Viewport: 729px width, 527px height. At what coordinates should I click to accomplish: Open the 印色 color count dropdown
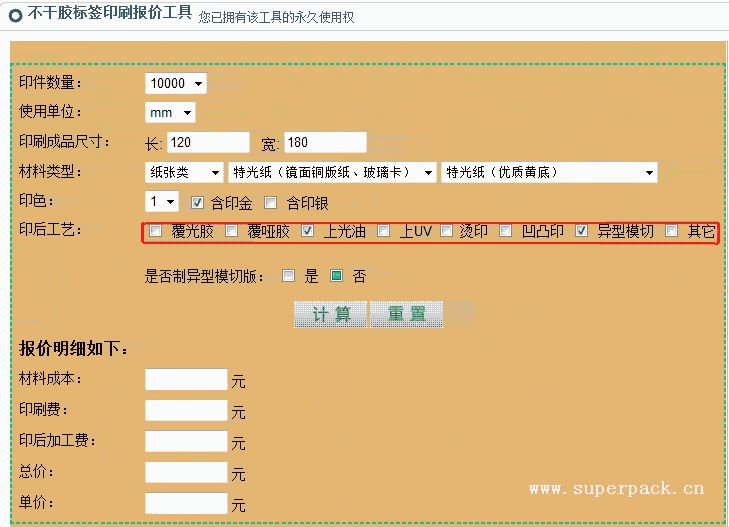(162, 202)
